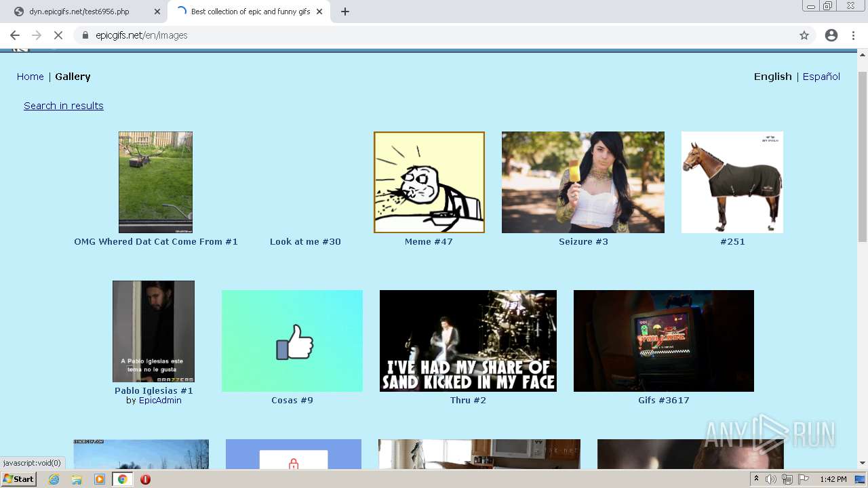The image size is (868, 488).
Task: Open Windows Explorer folder in taskbar
Action: coord(77,479)
